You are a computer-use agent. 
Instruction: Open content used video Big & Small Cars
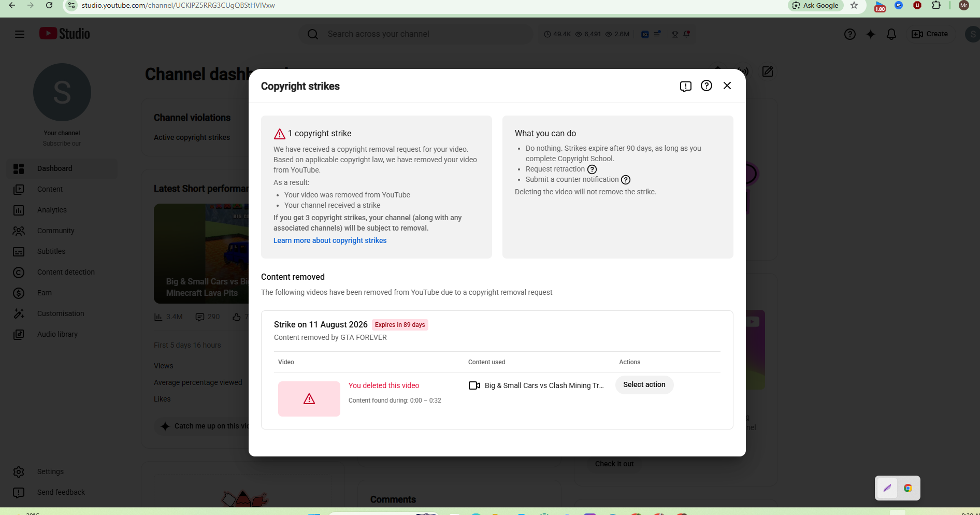[x=536, y=385]
